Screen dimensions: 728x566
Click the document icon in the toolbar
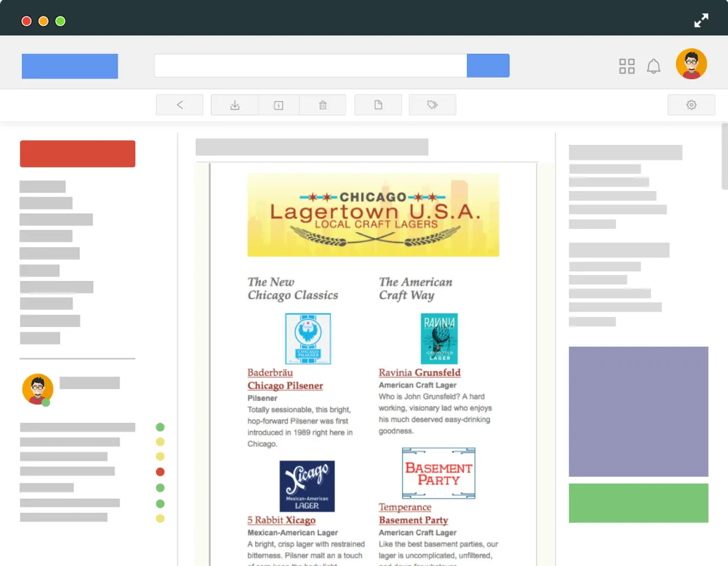(378, 105)
